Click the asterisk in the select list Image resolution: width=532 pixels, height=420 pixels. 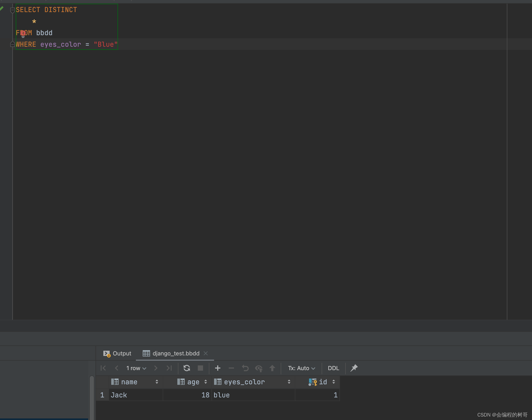pyautogui.click(x=34, y=22)
